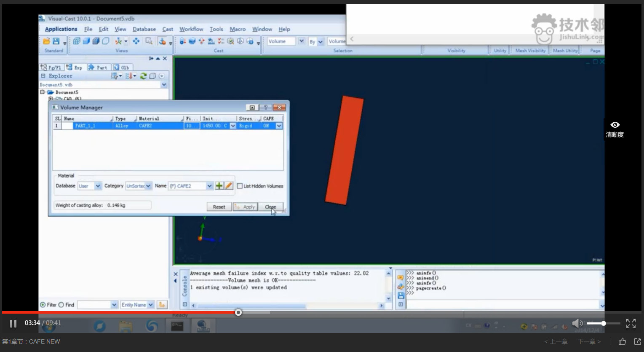Image resolution: width=644 pixels, height=352 pixels.
Task: Edit material with the pencil icon
Action: coord(229,186)
